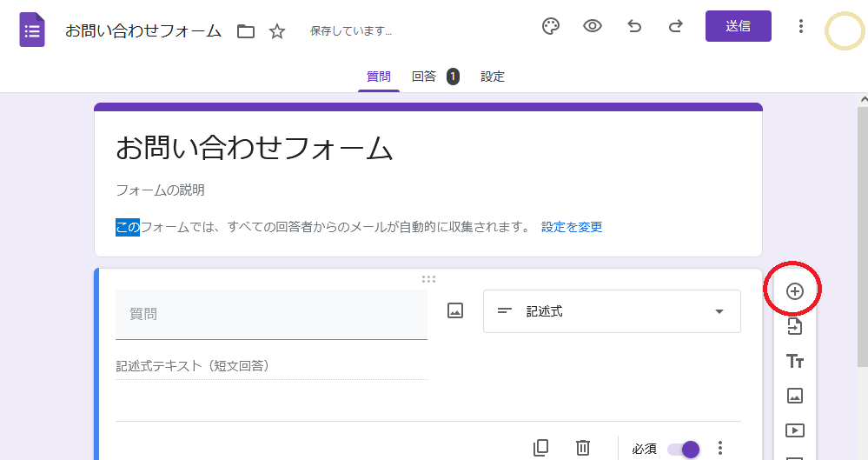This screenshot has height=460, width=868.
Task: Star this form with the star icon
Action: tap(277, 31)
